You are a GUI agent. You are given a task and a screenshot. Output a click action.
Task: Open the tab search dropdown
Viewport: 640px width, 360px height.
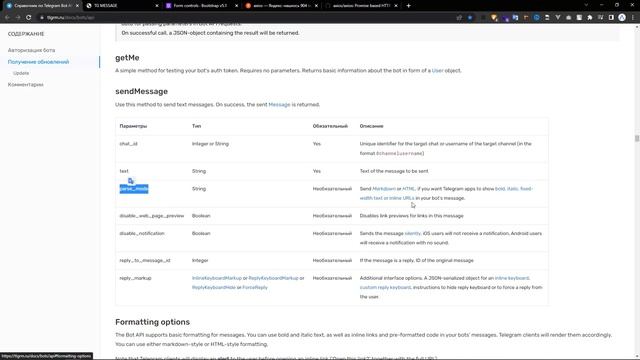(x=586, y=5)
